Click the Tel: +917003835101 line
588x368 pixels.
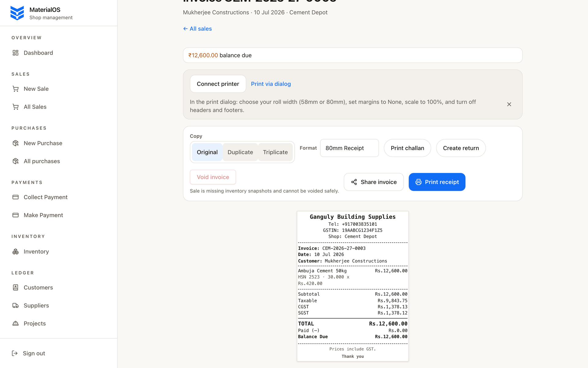pos(353,224)
